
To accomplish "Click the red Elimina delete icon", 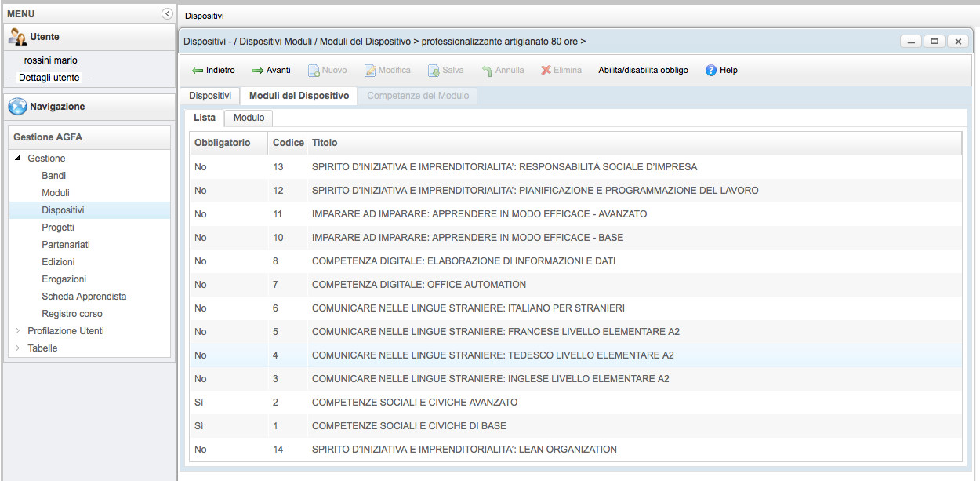I will [x=546, y=71].
